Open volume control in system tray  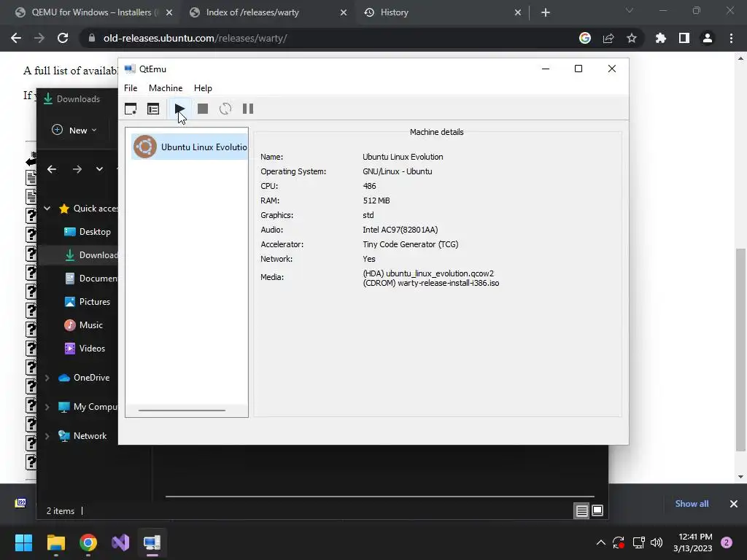[x=657, y=542]
